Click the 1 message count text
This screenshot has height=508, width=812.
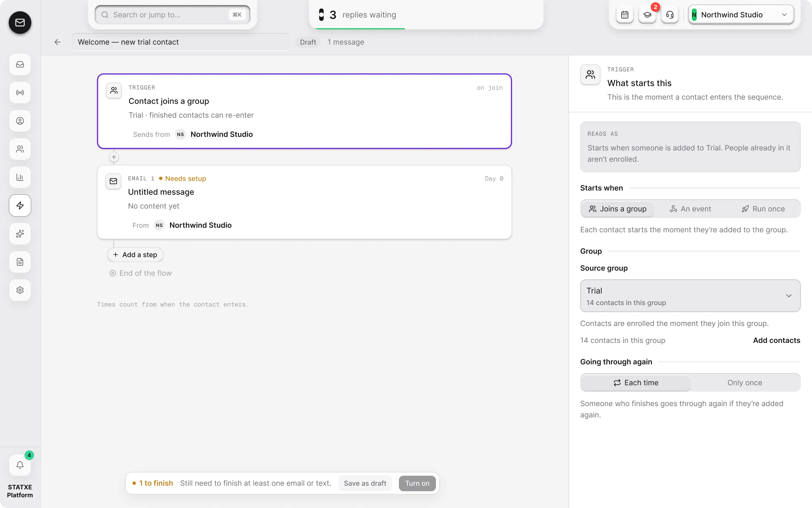coord(346,42)
